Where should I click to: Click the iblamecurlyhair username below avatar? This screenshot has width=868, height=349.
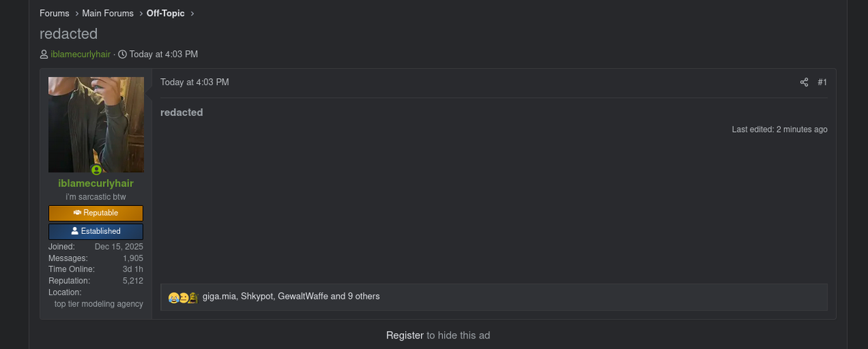click(x=96, y=184)
